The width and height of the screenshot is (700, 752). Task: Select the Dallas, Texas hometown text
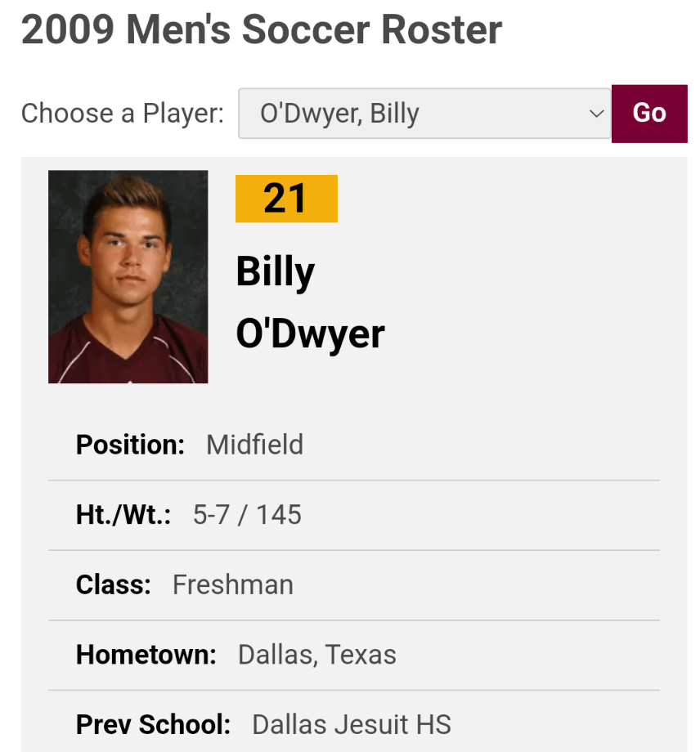pyautogui.click(x=317, y=655)
